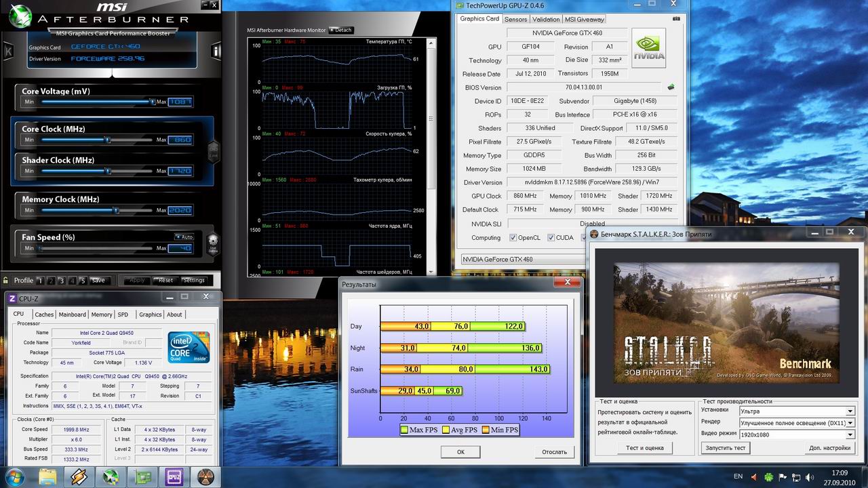Open the DX11 renderer dropdown

click(850, 423)
